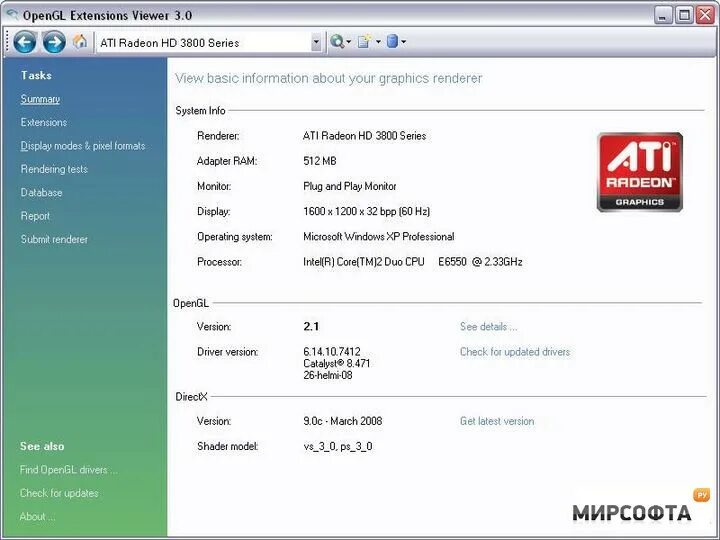Click the magnifier search icon in toolbar
This screenshot has width=720, height=540.
click(337, 42)
